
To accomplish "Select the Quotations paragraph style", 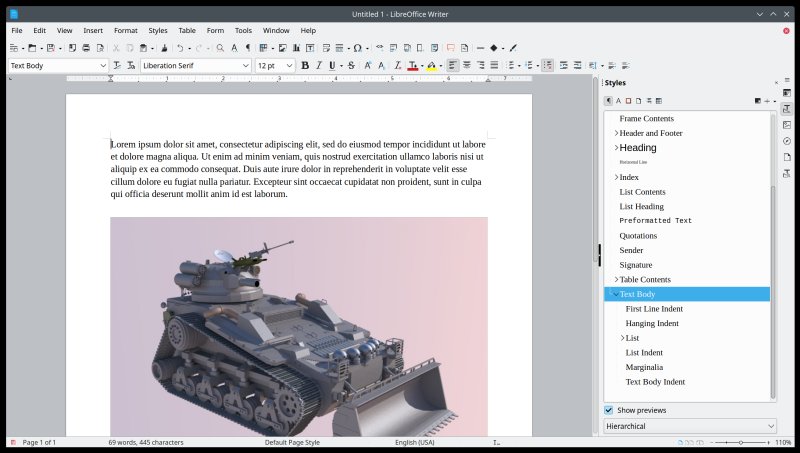I will [x=638, y=236].
